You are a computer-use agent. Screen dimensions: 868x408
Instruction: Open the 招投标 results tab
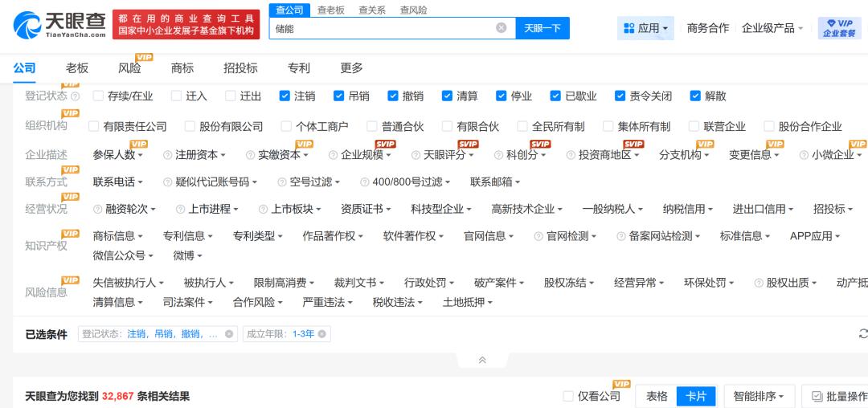point(241,68)
